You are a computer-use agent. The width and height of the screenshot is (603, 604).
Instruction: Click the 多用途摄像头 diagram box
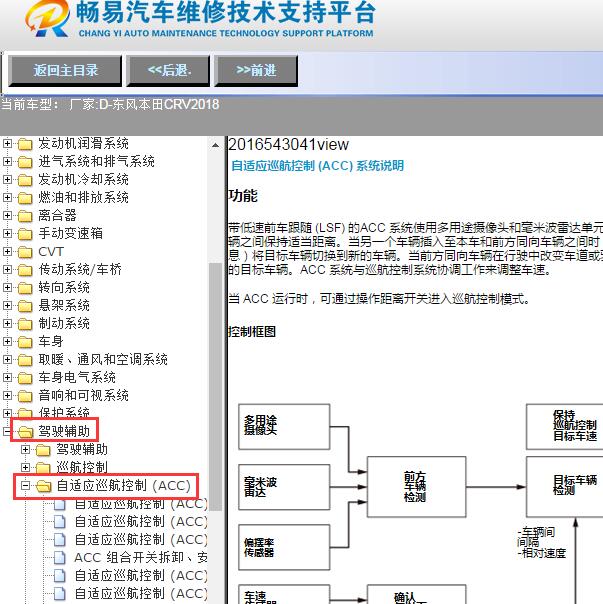coord(284,426)
